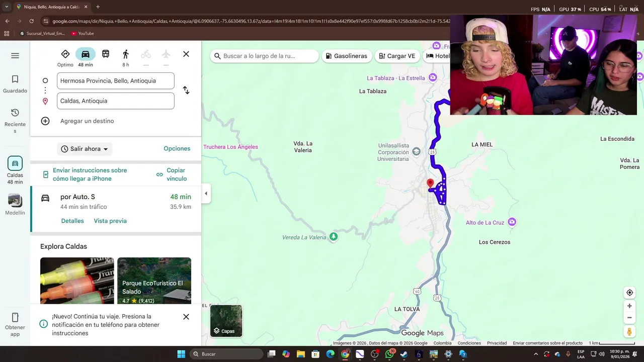
Task: Open the Salir ahora departure dropdown
Action: click(85, 149)
